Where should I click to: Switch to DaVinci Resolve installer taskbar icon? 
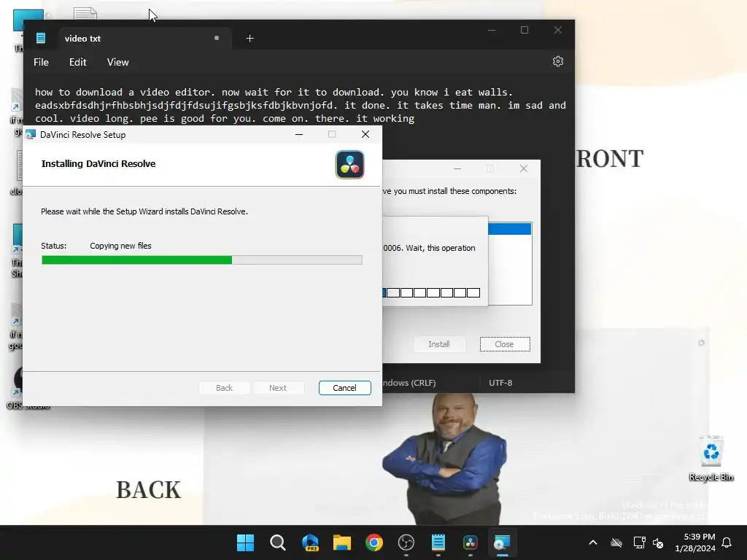[471, 542]
